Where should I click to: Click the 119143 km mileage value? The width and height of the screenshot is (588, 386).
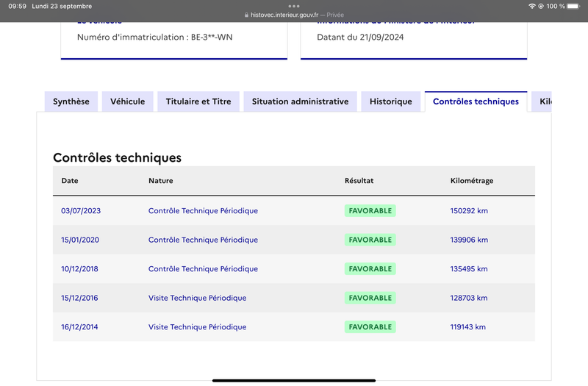tap(468, 327)
